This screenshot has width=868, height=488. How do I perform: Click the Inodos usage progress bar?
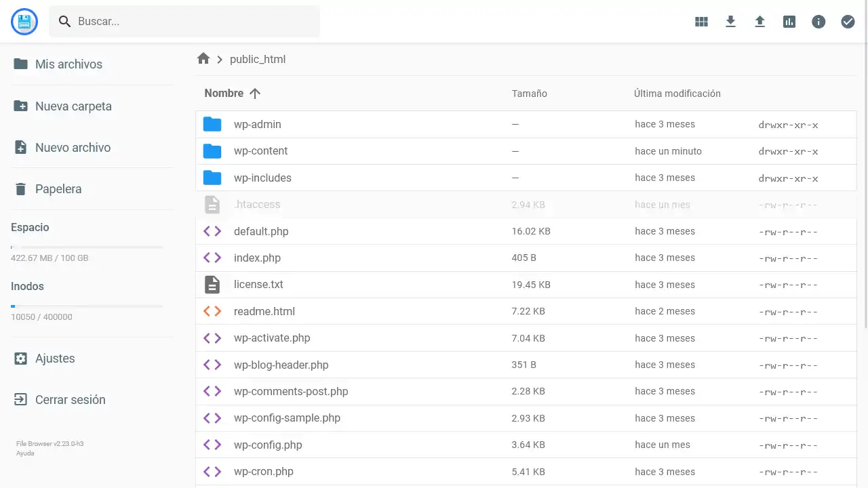coord(87,306)
